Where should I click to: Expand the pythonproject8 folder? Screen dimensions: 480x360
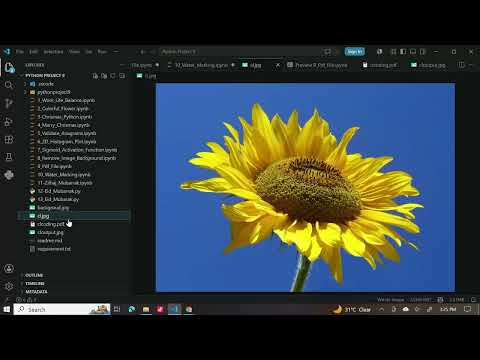pyautogui.click(x=53, y=92)
